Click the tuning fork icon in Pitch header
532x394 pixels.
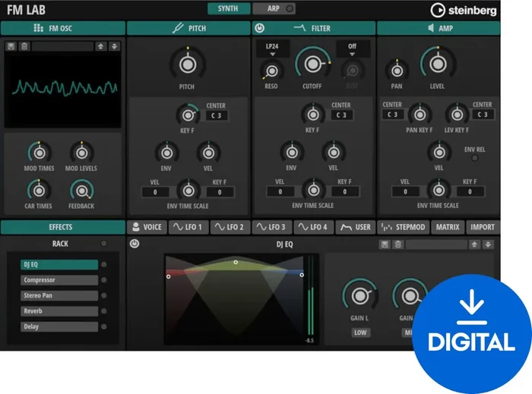(178, 28)
